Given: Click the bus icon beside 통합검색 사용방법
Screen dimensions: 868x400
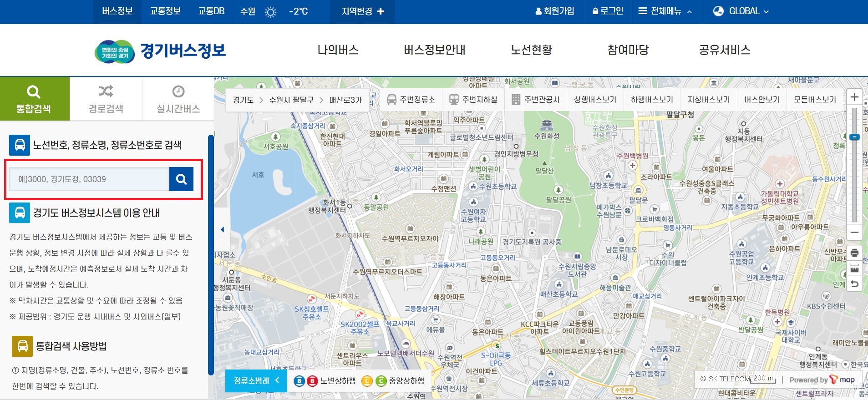Looking at the screenshot, I should coord(22,346).
